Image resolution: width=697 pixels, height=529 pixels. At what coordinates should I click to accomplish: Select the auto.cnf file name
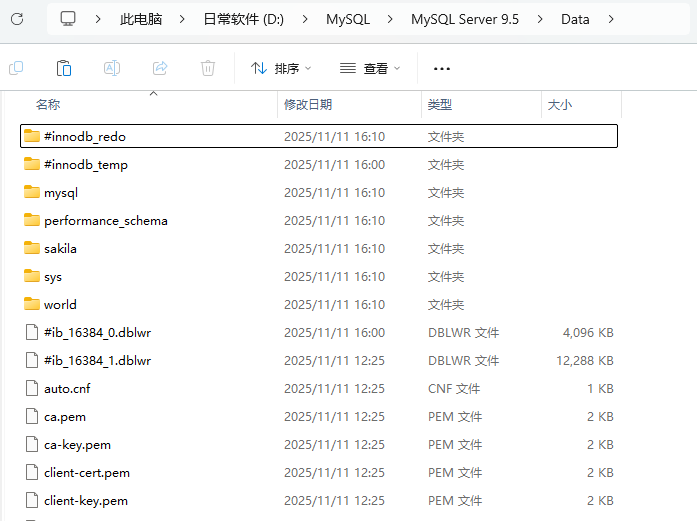67,389
